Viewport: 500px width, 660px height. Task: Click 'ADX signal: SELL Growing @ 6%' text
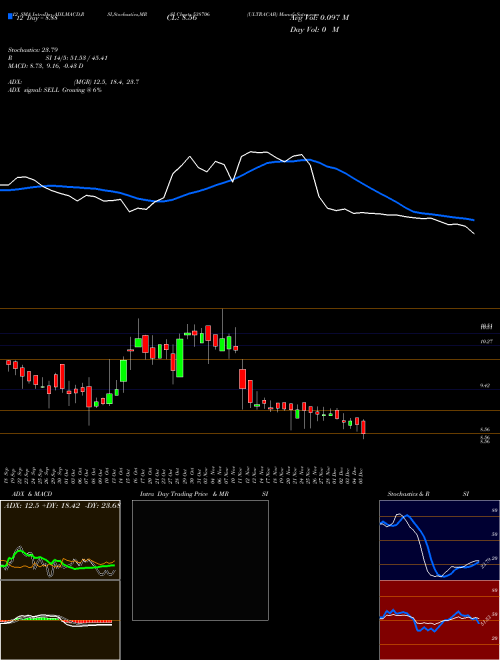click(55, 90)
